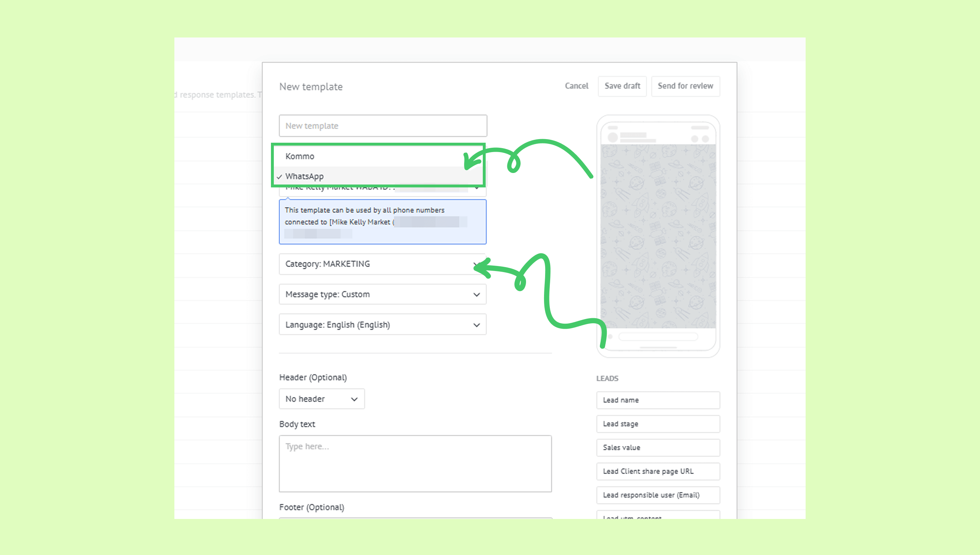980x555 pixels.
Task: Click the Save draft button
Action: [x=622, y=86]
